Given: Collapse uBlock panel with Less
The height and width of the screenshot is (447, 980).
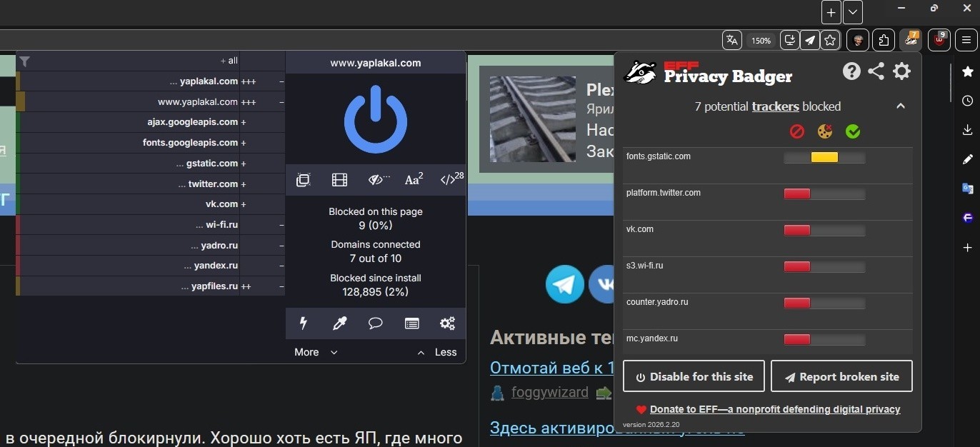Looking at the screenshot, I should [437, 352].
